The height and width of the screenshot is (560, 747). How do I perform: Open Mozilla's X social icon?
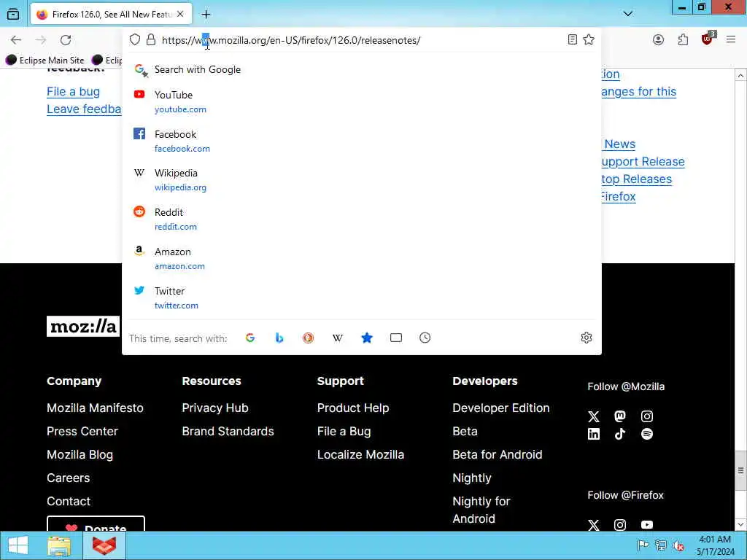coord(594,416)
